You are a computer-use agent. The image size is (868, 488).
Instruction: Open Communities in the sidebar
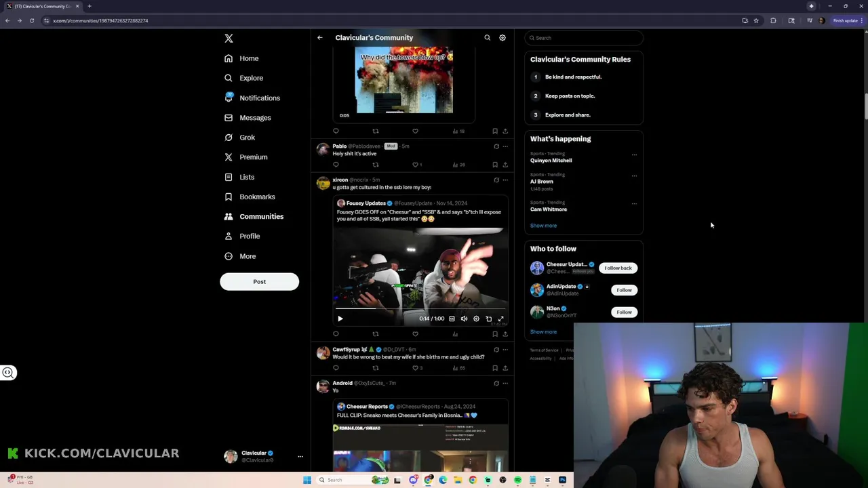pos(254,216)
